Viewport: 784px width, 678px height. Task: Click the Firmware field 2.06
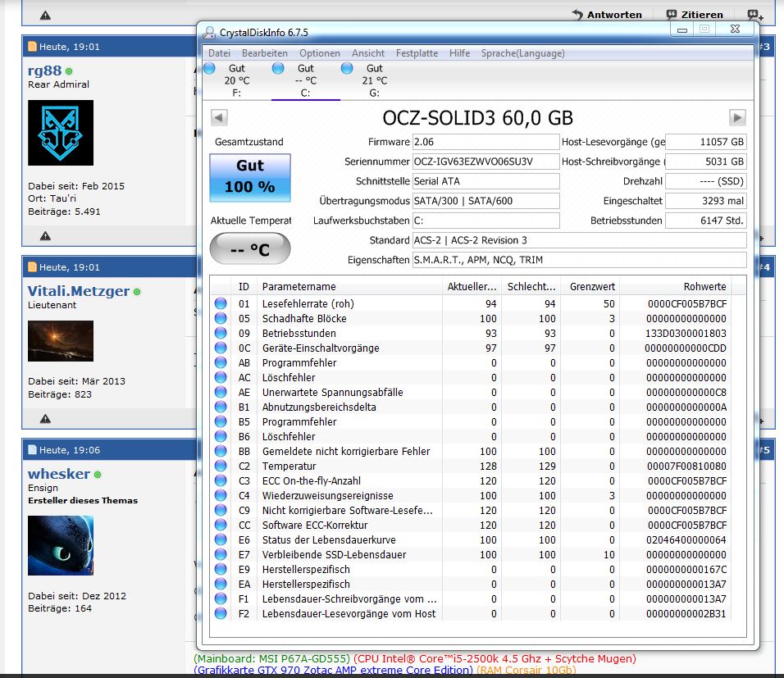[x=485, y=142]
